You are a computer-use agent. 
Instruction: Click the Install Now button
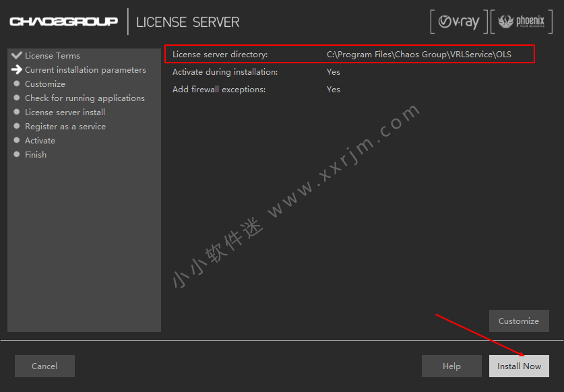point(519,366)
